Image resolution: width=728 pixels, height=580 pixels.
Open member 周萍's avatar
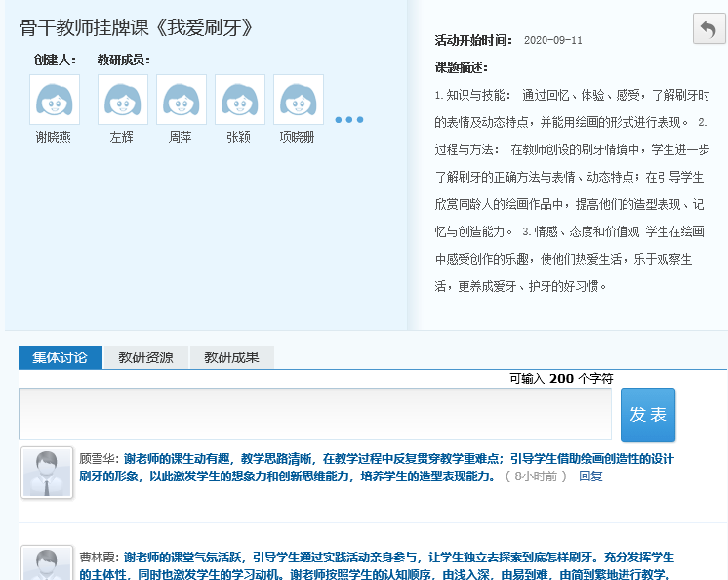click(182, 100)
